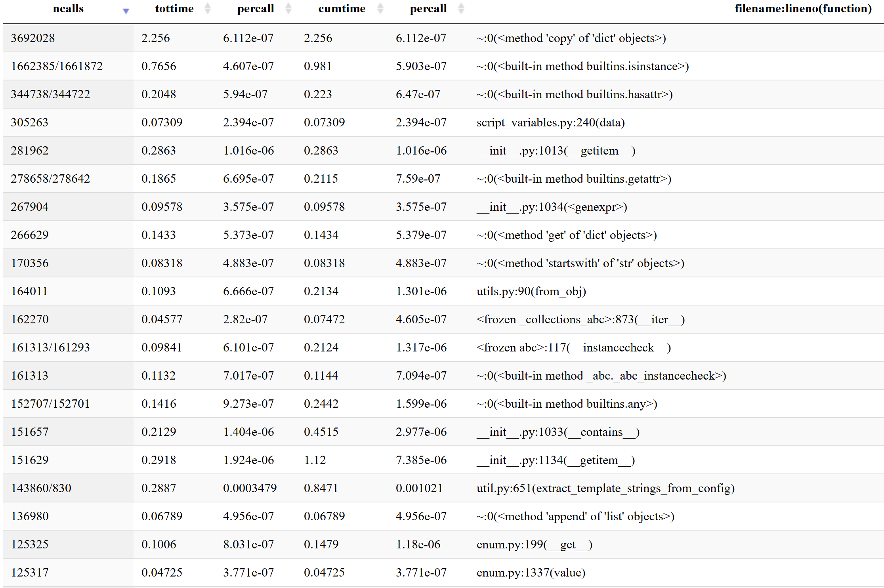Viewport: 884px width, 588px height.
Task: Select the utils.py:90(from_obj) row
Action: (531, 291)
